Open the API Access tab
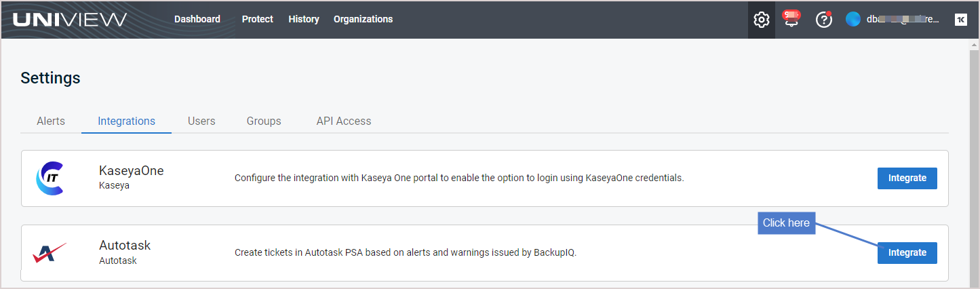 344,121
